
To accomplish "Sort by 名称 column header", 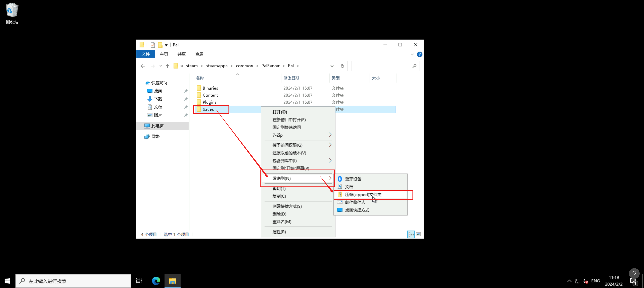I will [200, 78].
